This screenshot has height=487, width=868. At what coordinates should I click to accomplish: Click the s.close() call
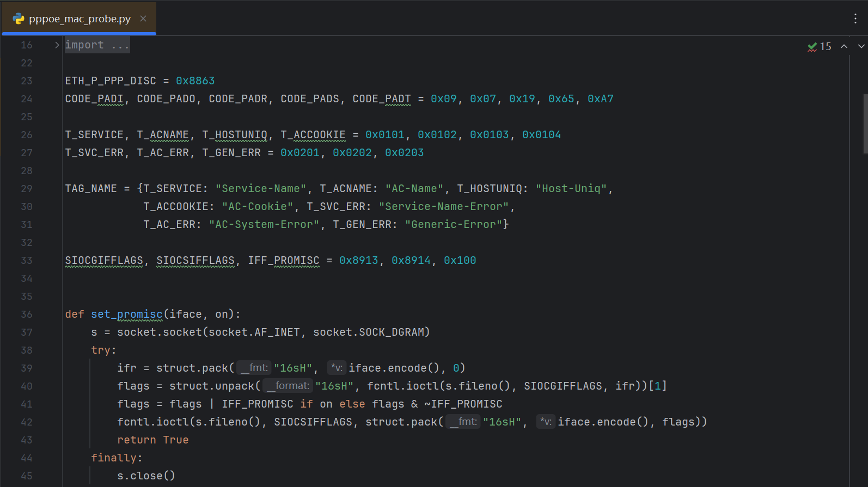tap(146, 476)
